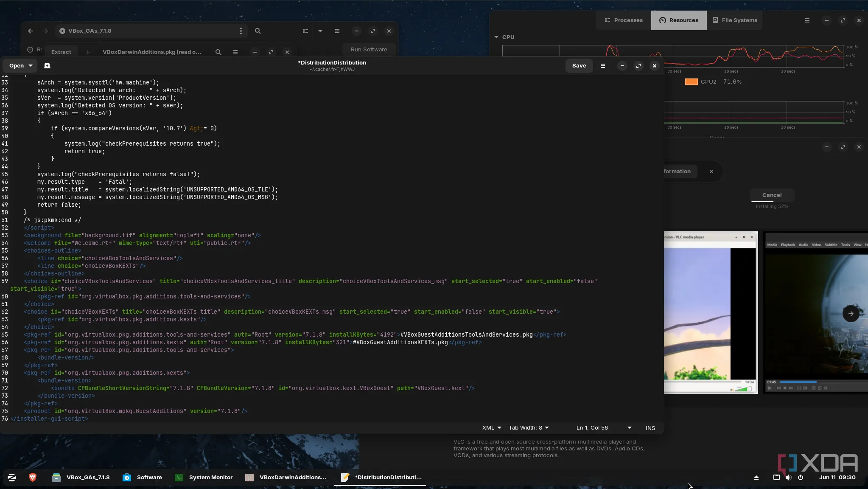Click the information tab label in Software

pos(677,171)
